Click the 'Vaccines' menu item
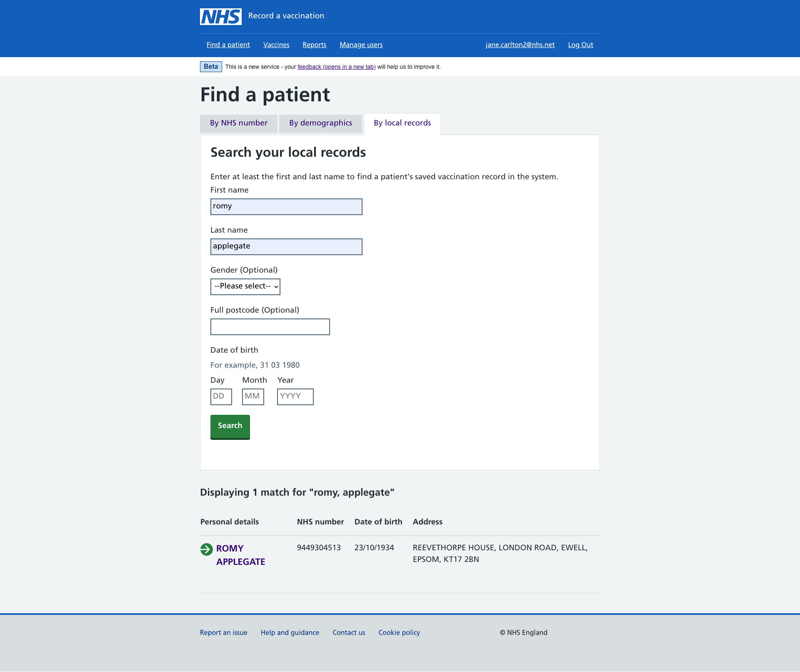800x672 pixels. coord(276,45)
